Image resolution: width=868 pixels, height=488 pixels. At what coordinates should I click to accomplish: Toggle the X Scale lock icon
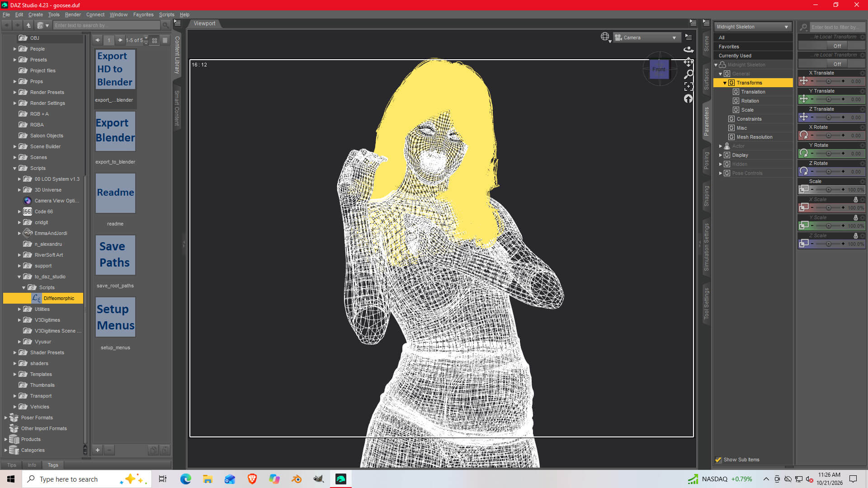tap(855, 200)
